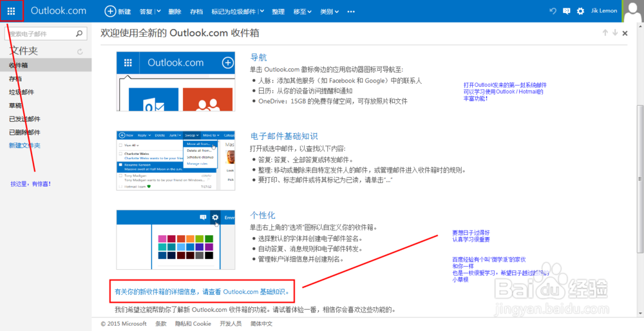Viewport: 644px width, 331px height.
Task: Click the email basics preview thumbnail
Action: click(x=176, y=160)
